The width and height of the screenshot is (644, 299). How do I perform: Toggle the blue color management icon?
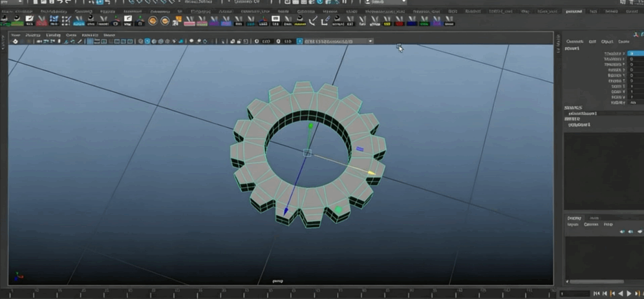click(x=300, y=41)
